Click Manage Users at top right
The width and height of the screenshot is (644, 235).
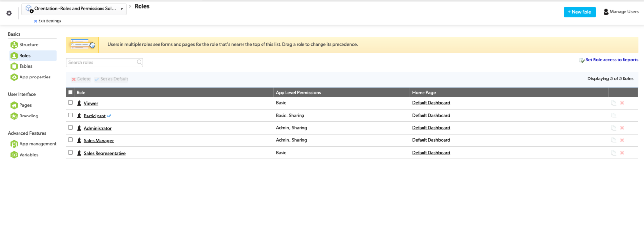point(621,12)
